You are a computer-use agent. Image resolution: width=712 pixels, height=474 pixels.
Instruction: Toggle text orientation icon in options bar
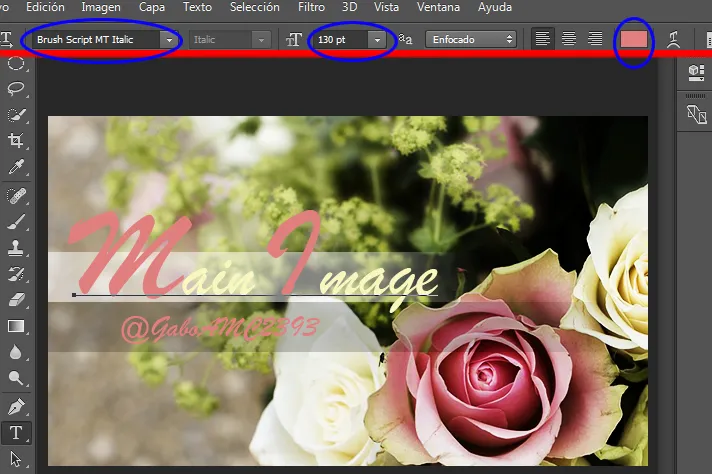[x=6, y=40]
